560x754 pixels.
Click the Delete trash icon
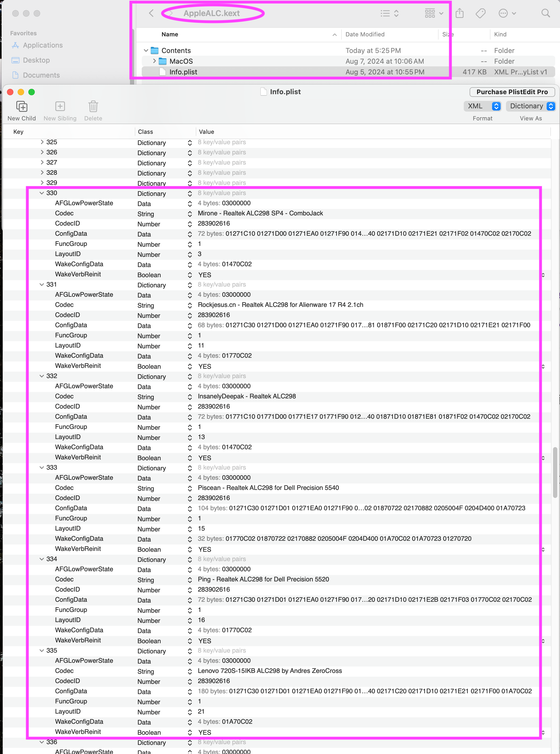pyautogui.click(x=93, y=106)
